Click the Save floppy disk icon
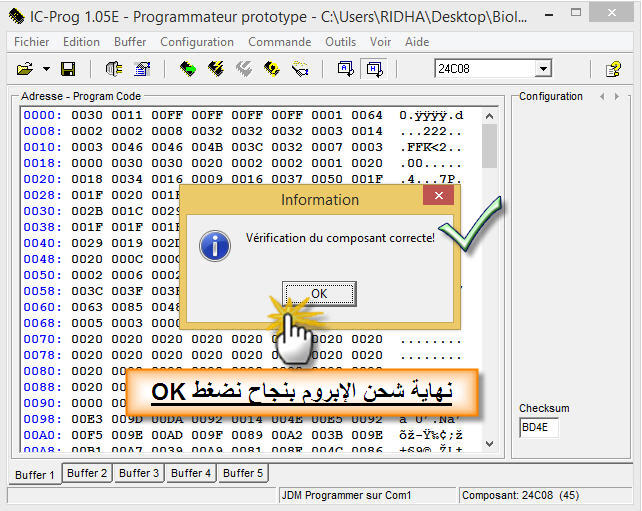 click(x=68, y=69)
